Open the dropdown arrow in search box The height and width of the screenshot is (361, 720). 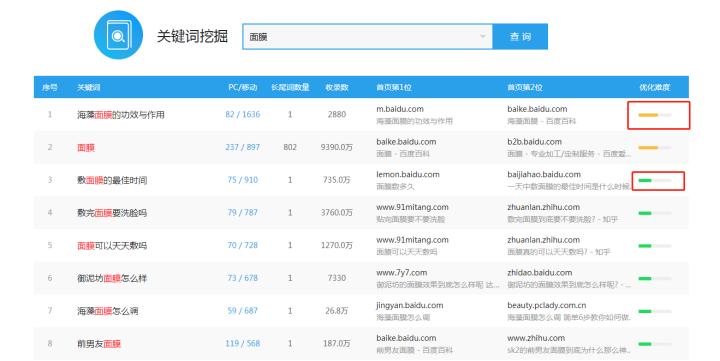(x=483, y=36)
